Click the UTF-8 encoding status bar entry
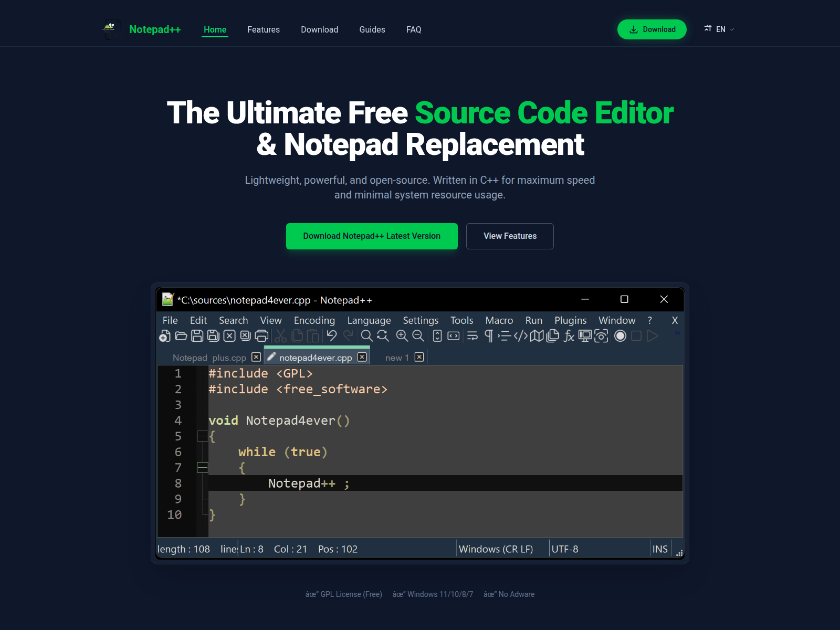Image resolution: width=840 pixels, height=630 pixels. coord(565,549)
